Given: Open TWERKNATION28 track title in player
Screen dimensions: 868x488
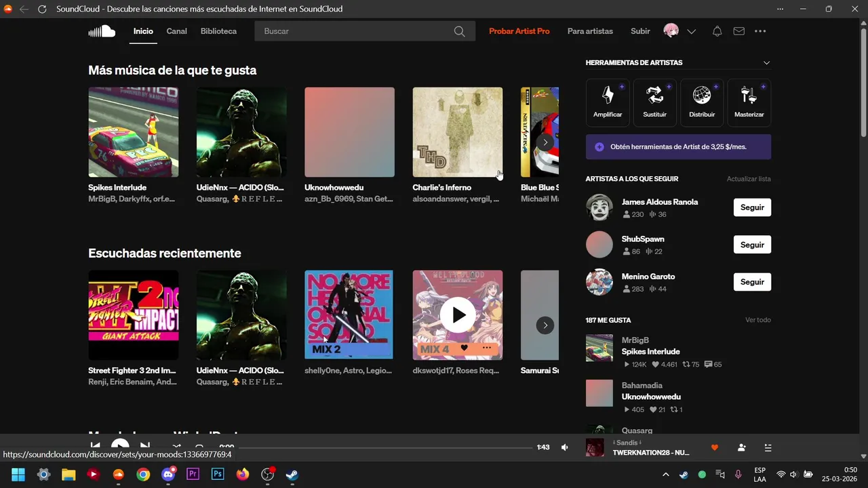Looking at the screenshot, I should click(x=651, y=453).
